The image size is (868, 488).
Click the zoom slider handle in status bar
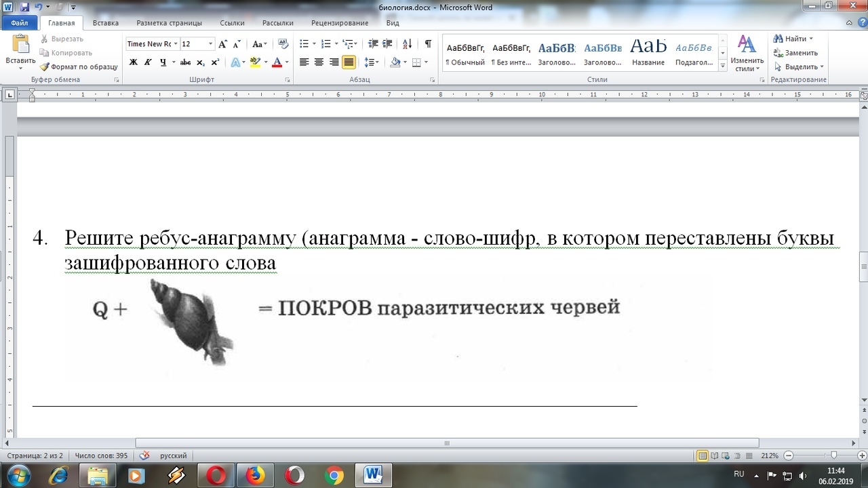(833, 455)
